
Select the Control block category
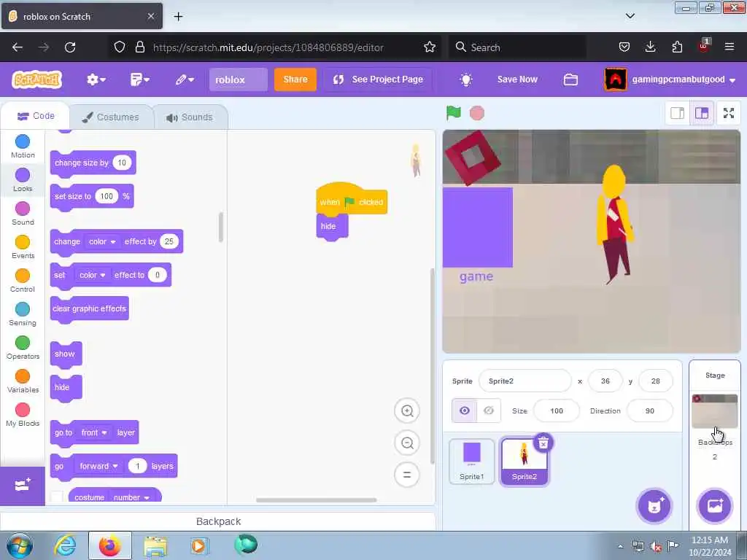[x=23, y=281]
